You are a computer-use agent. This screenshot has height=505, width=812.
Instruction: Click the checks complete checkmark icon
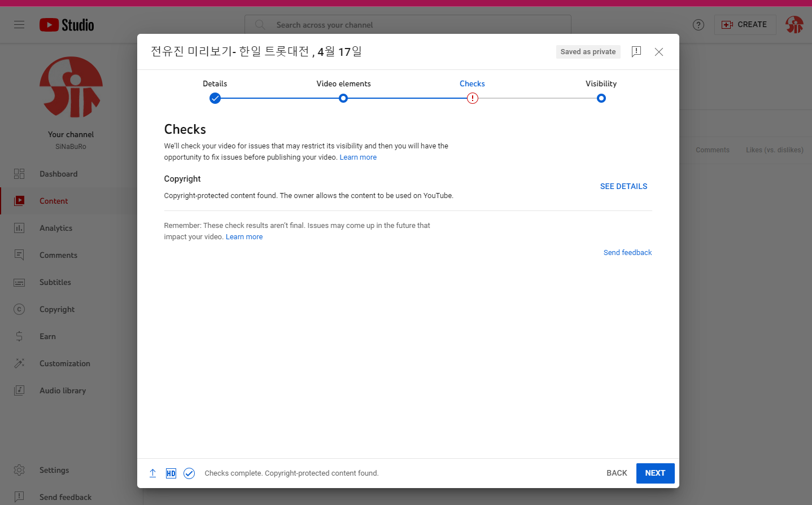[189, 473]
